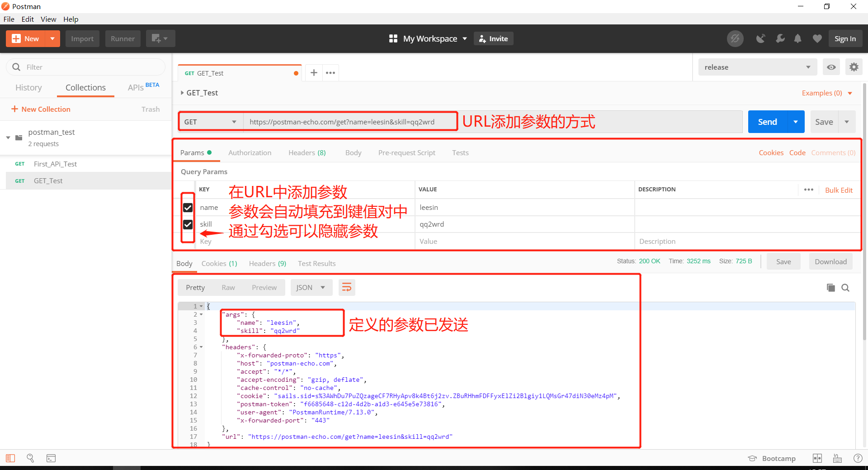Toggle response line wrap icon
Screen dimensions: 868x470
click(x=347, y=287)
